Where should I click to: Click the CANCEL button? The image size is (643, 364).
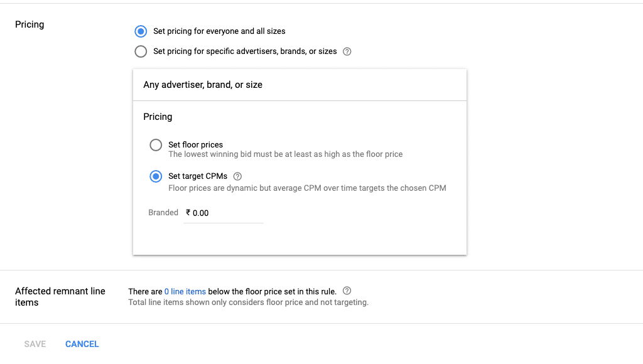point(82,344)
